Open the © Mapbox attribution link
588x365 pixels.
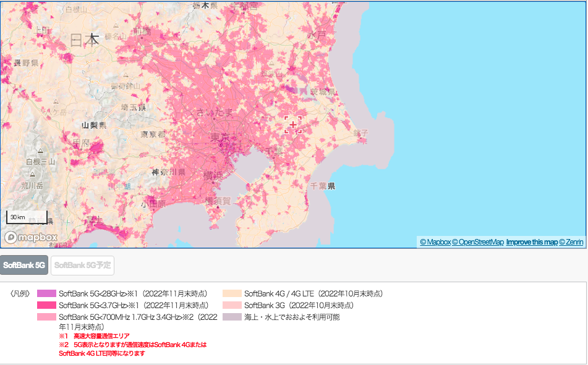point(437,242)
